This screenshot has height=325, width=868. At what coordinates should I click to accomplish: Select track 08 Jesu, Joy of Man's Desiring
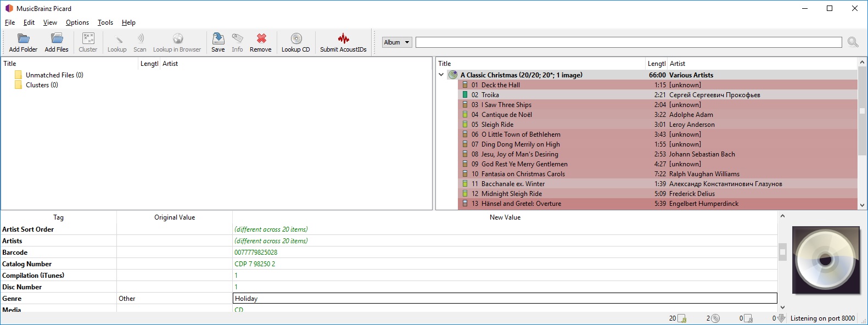point(658,154)
